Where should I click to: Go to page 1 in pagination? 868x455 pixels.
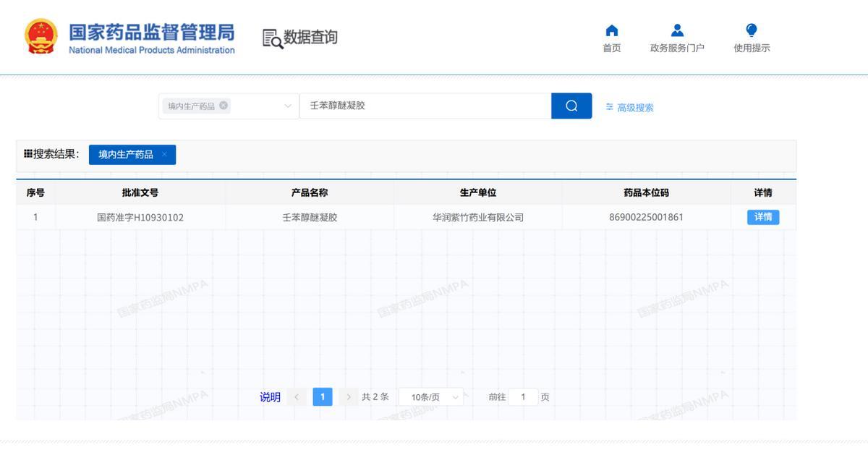pos(323,397)
